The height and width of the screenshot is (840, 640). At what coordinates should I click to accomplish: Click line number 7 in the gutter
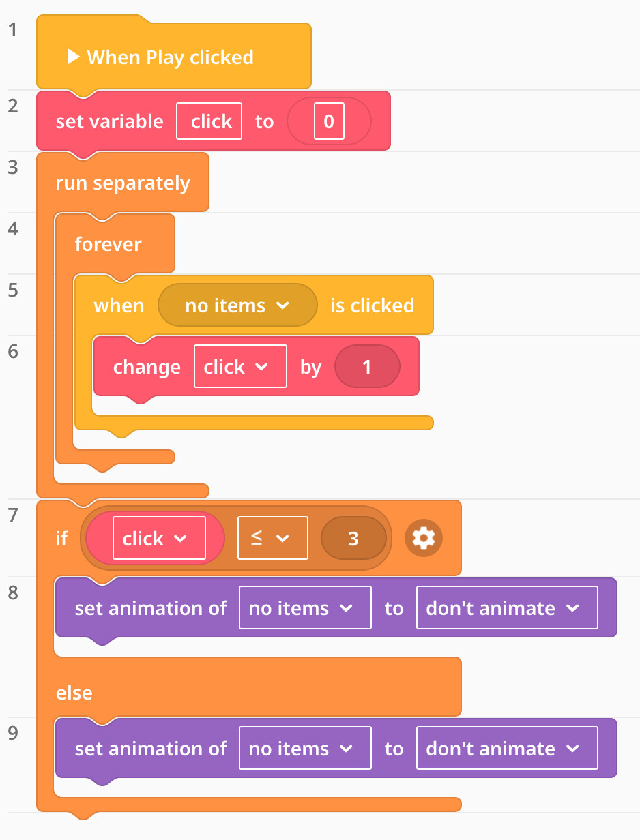click(x=12, y=514)
